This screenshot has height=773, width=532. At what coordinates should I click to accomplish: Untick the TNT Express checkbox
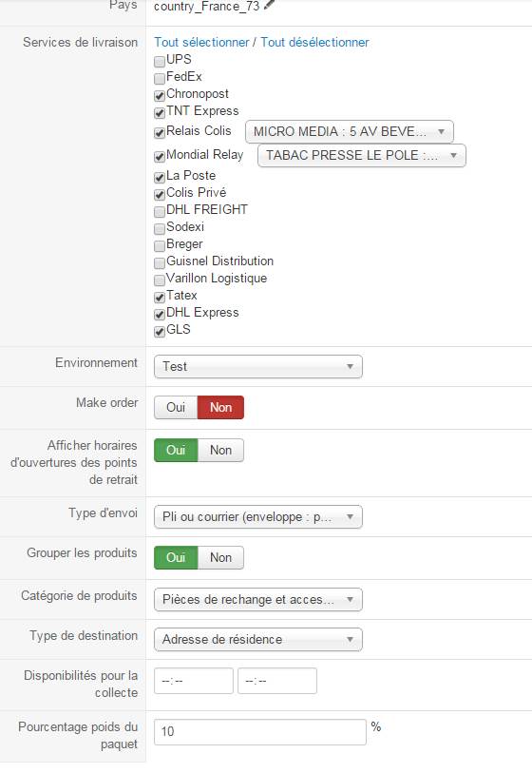[159, 113]
